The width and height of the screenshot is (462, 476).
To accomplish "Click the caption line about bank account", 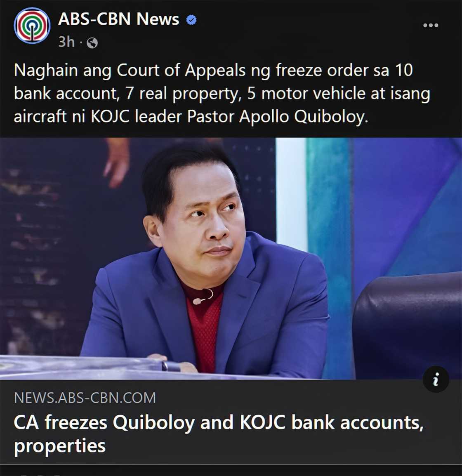I will [x=222, y=93].
